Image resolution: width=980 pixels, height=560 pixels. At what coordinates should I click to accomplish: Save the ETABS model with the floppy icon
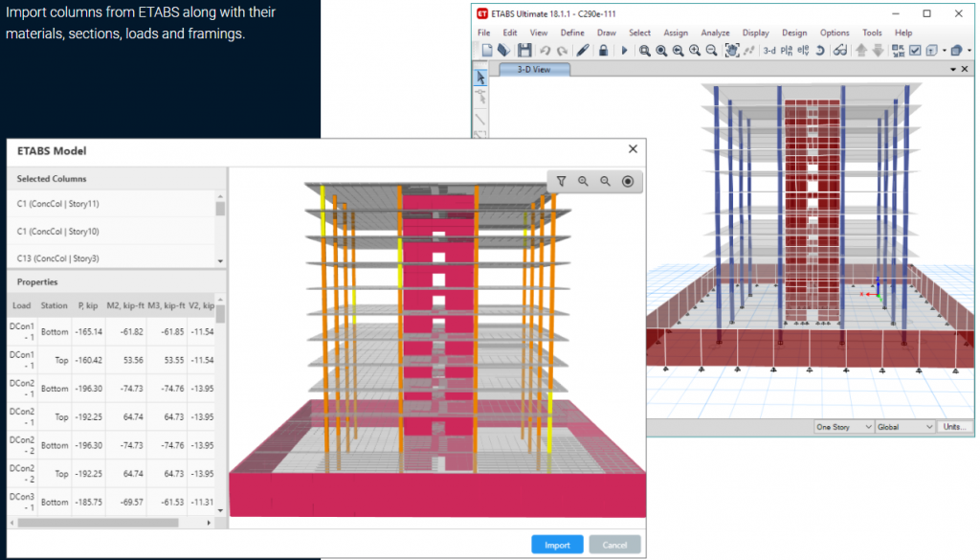tap(524, 51)
